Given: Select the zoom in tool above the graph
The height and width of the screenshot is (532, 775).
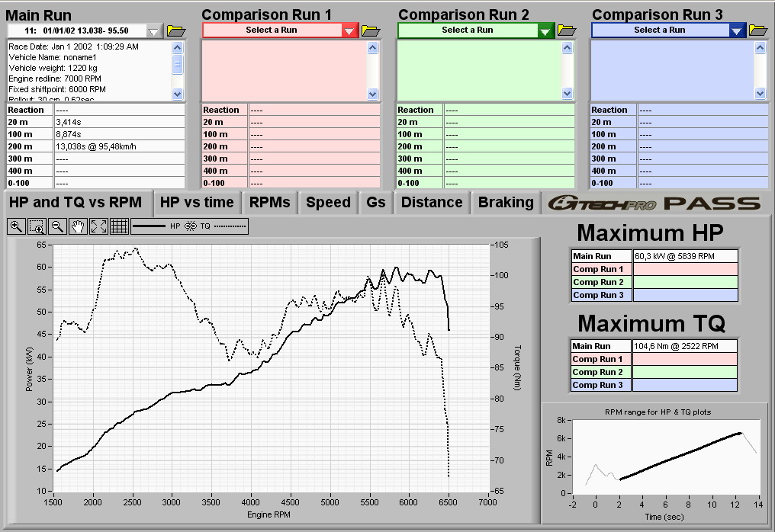Looking at the screenshot, I should pyautogui.click(x=16, y=226).
